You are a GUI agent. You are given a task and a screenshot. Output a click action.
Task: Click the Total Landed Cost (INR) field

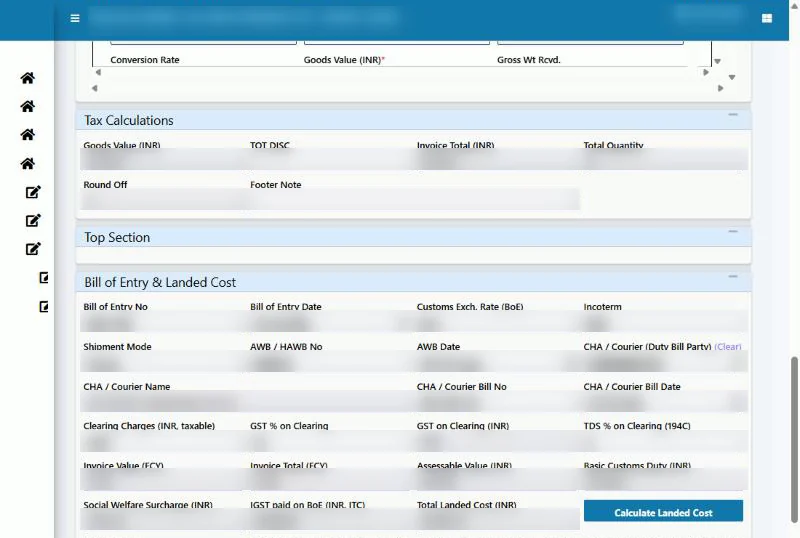point(497,519)
